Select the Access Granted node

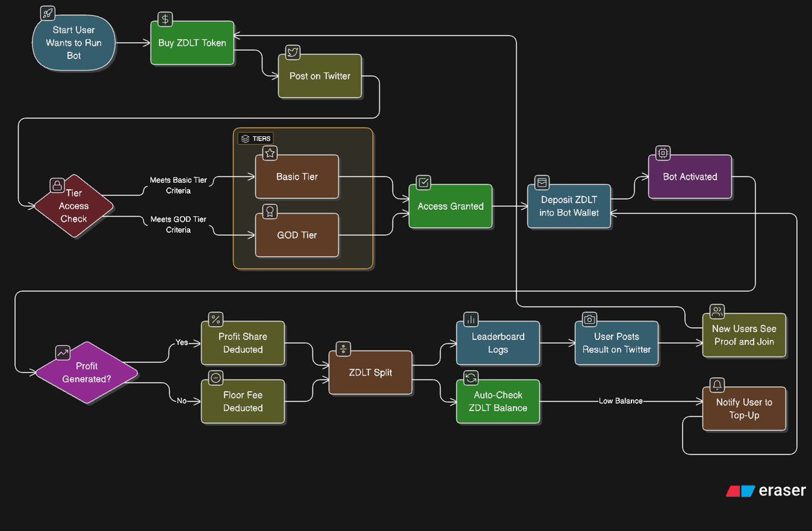(x=450, y=206)
